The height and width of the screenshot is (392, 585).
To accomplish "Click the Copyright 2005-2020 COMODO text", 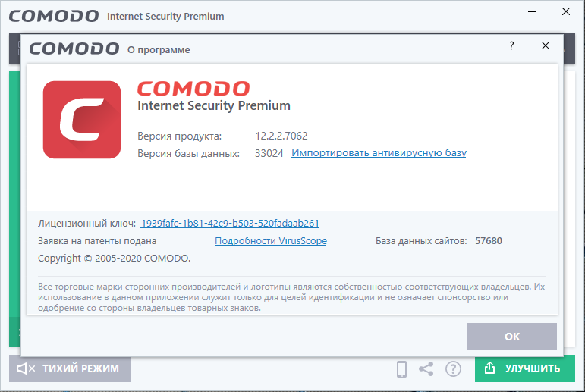I will point(115,259).
